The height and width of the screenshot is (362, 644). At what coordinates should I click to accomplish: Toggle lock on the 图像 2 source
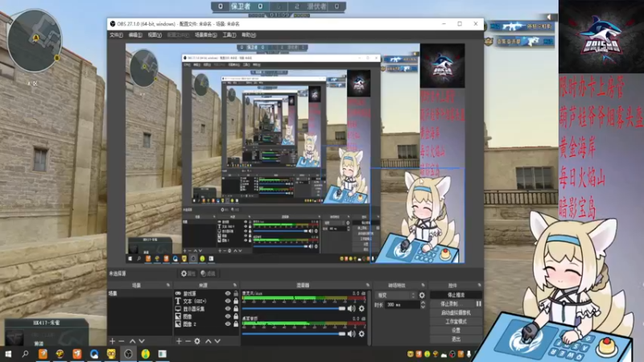coord(236,324)
